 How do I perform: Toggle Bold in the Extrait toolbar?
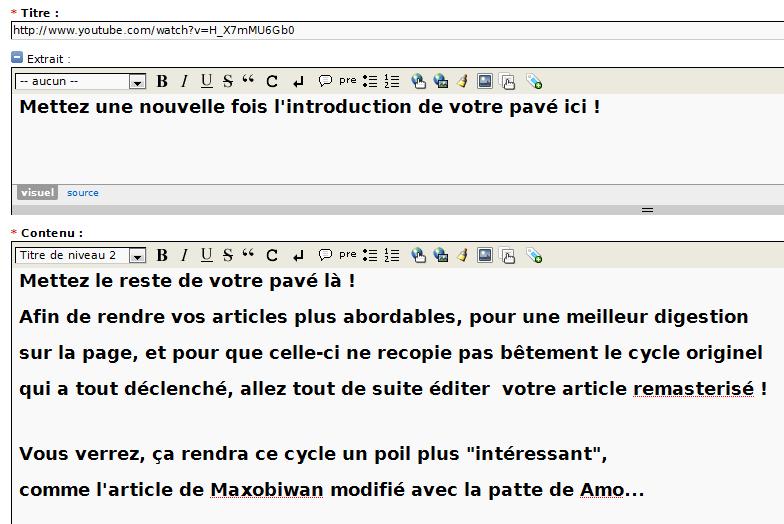(x=162, y=81)
